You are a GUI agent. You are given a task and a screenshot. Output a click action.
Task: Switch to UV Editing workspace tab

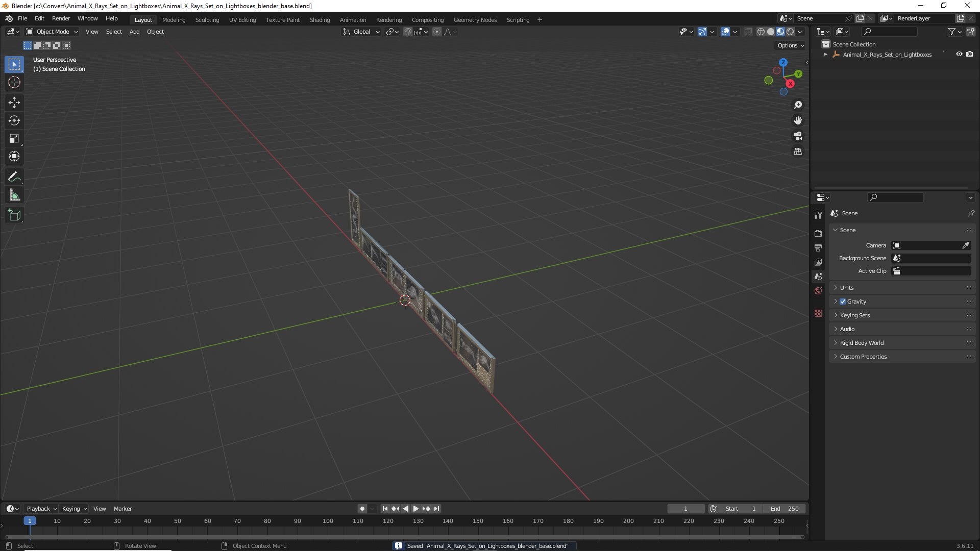[242, 20]
